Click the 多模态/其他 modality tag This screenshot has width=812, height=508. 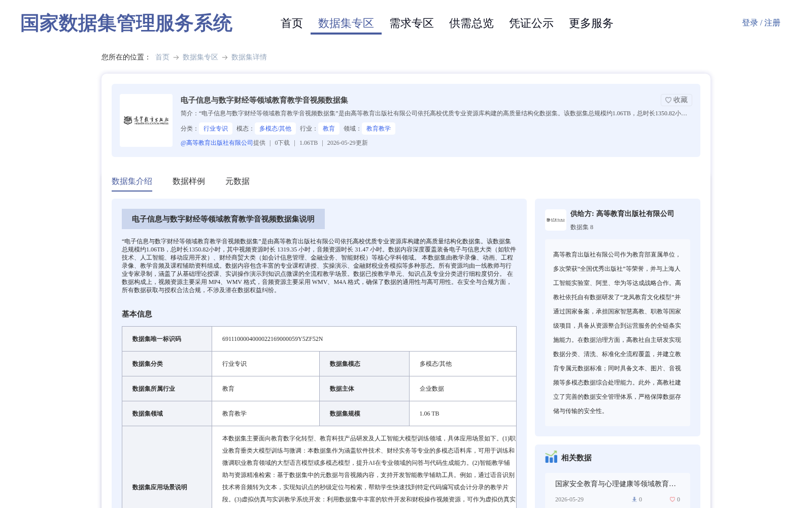[275, 129]
